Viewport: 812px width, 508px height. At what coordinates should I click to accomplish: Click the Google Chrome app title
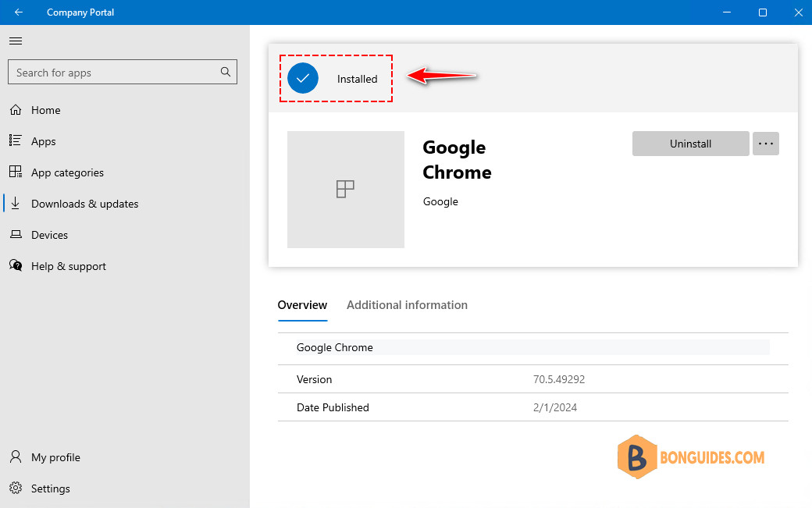click(x=457, y=160)
